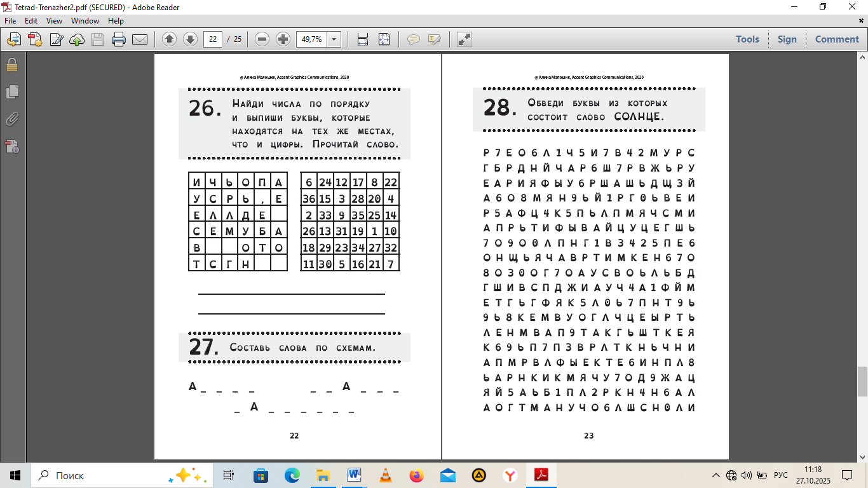Click the vertical scrollbar thumb
This screenshot has width=868, height=488.
(862, 381)
